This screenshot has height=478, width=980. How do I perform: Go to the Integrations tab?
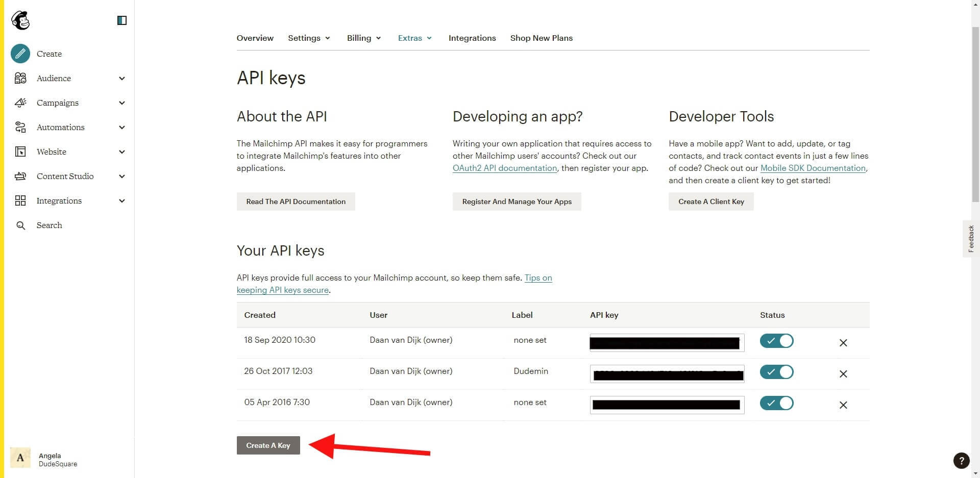click(472, 38)
